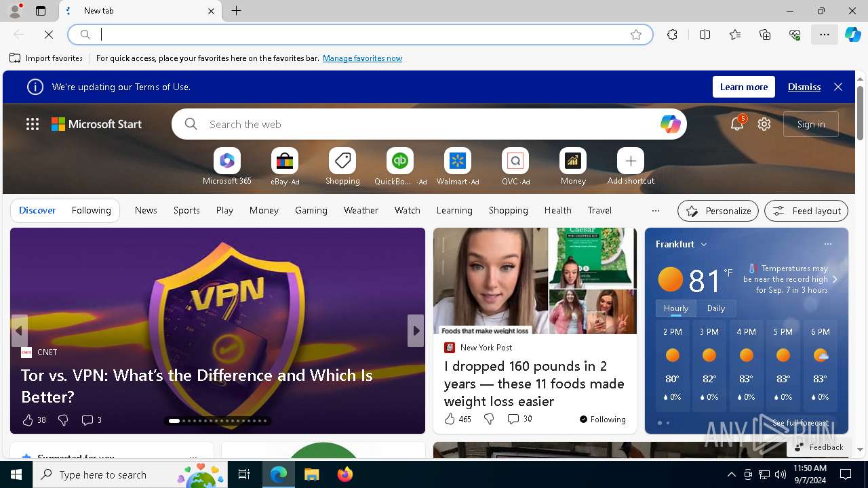Open the Sports category
The width and height of the screenshot is (868, 488).
pyautogui.click(x=186, y=210)
